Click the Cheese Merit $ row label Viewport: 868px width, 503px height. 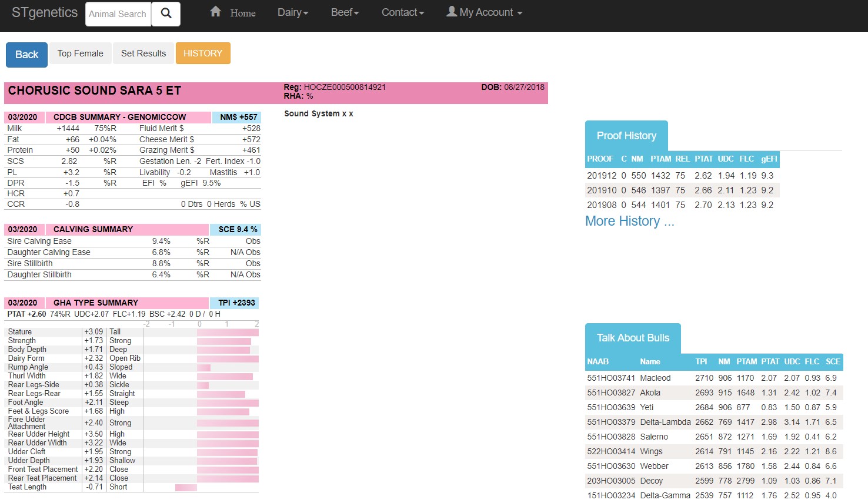(x=166, y=139)
